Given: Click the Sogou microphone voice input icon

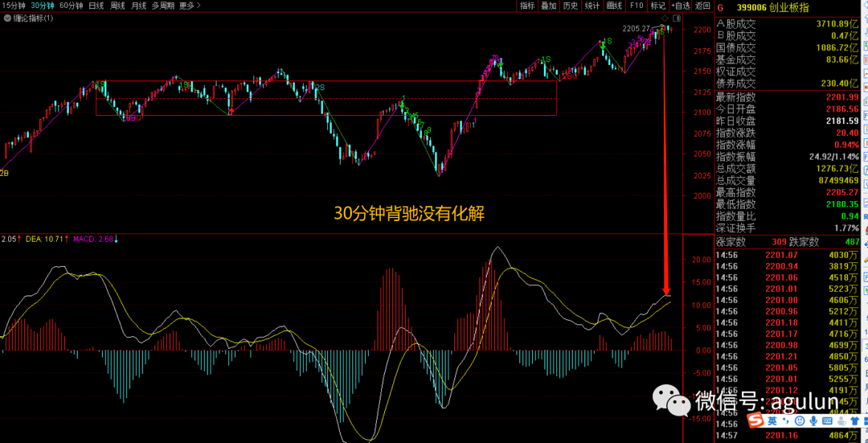Looking at the screenshot, I should 813,421.
